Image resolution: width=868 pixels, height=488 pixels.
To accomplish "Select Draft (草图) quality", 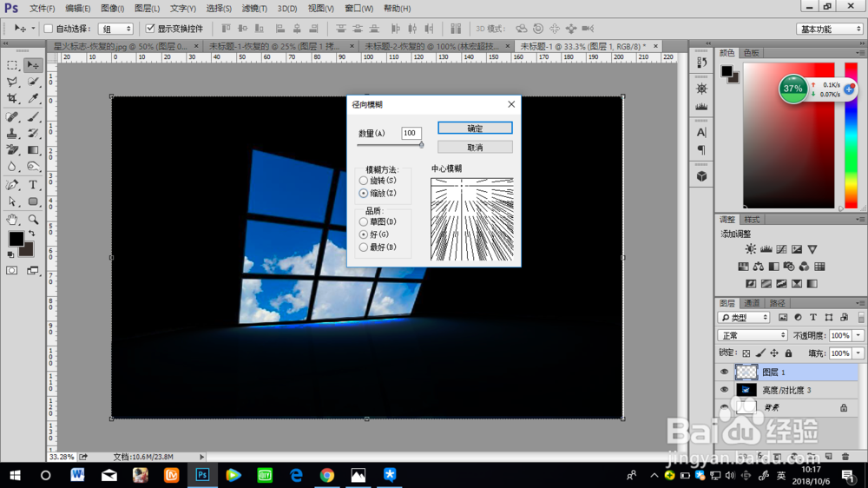I will (x=363, y=221).
